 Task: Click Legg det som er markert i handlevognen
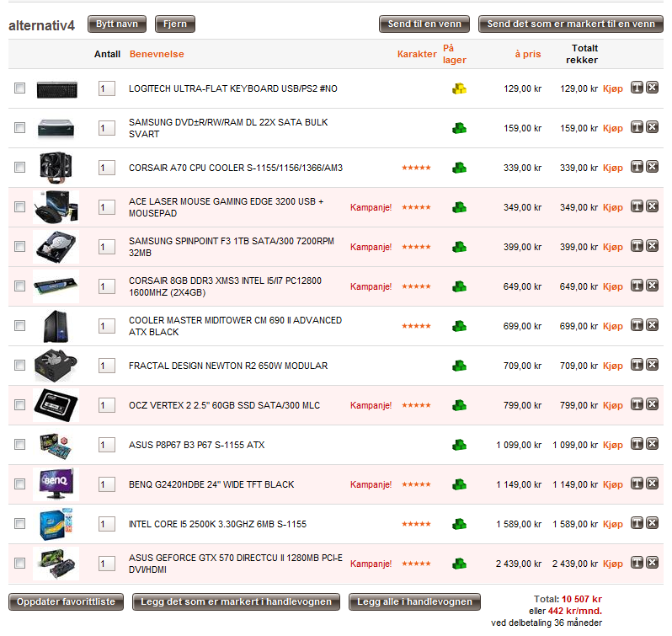pyautogui.click(x=236, y=601)
